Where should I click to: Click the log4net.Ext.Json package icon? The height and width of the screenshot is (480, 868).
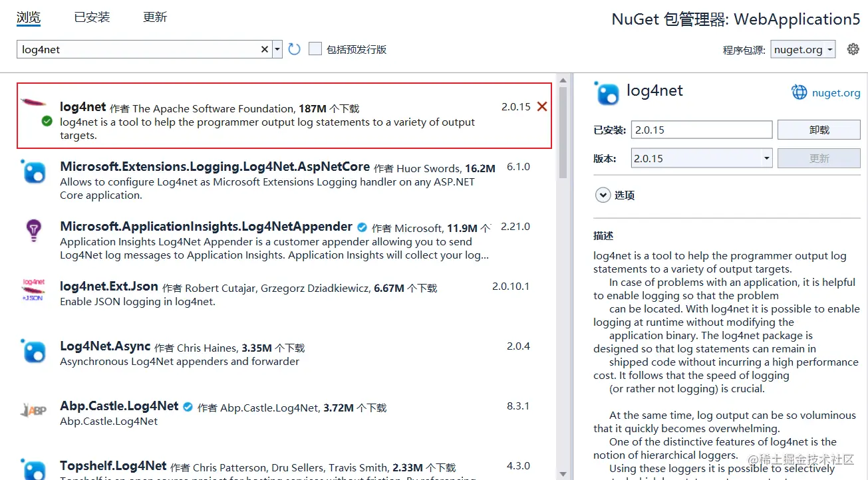point(33,291)
